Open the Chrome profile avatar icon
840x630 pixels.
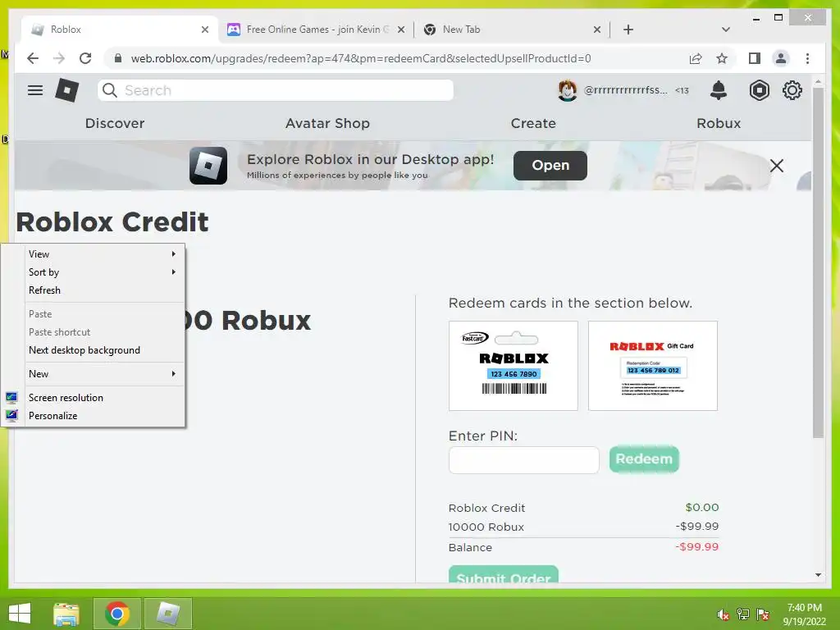point(781,58)
